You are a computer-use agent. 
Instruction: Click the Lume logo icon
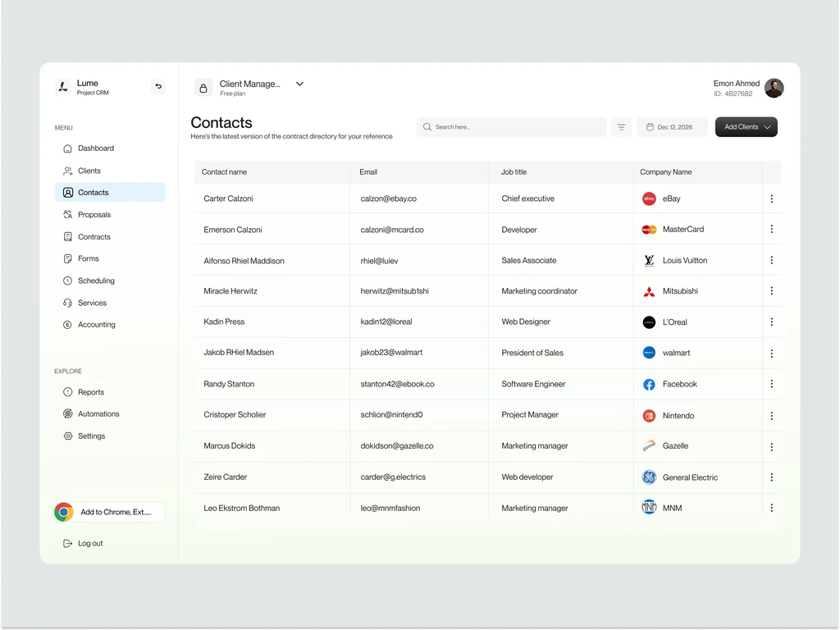[x=63, y=87]
